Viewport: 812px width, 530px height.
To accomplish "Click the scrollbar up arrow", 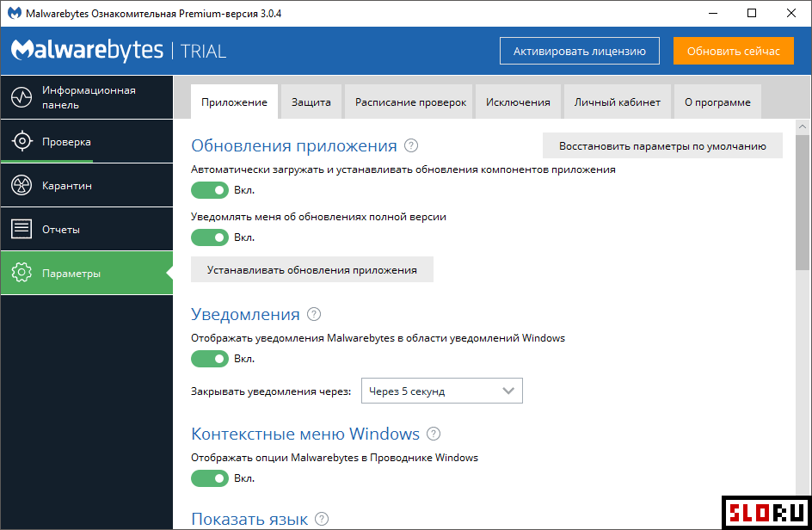I will 803,126.
